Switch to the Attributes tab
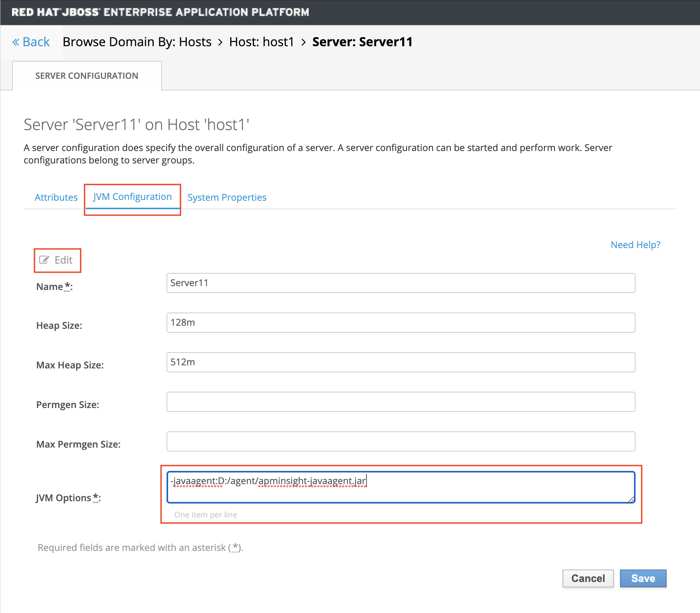 [56, 197]
